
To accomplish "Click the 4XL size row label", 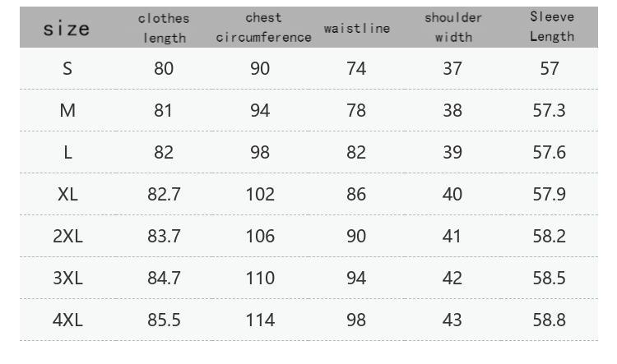I will click(x=67, y=320).
